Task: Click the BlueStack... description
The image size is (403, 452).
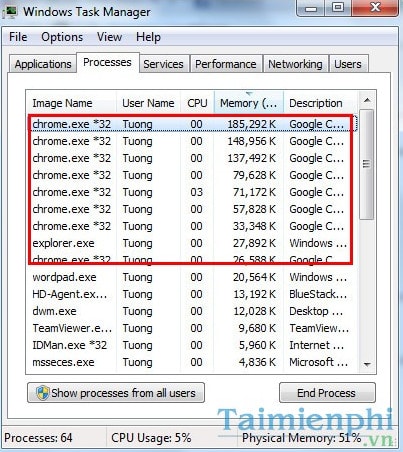Action: click(318, 294)
